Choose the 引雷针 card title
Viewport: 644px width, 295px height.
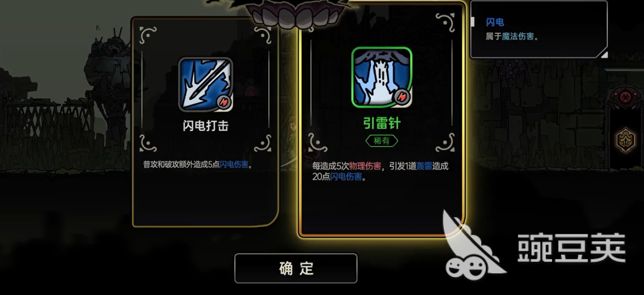pos(381,123)
